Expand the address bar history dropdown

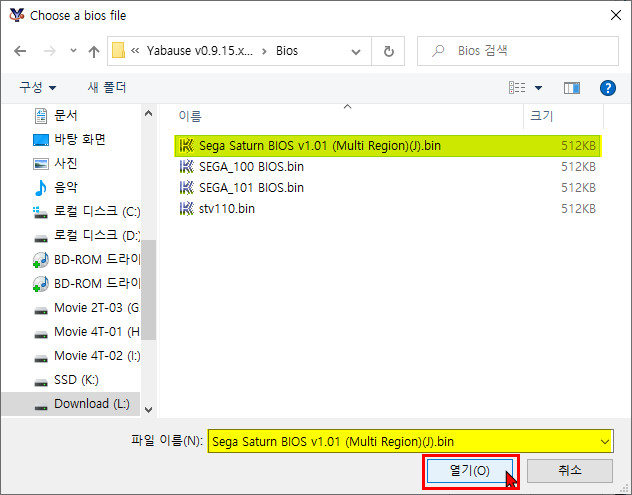(356, 51)
